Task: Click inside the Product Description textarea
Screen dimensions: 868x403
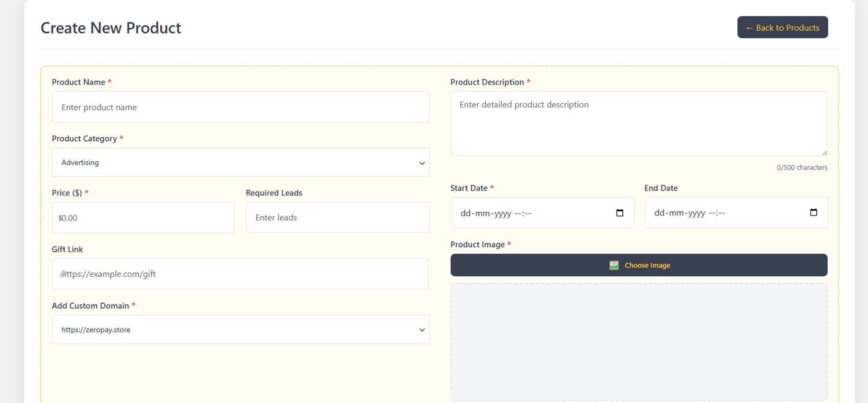Action: tap(638, 123)
